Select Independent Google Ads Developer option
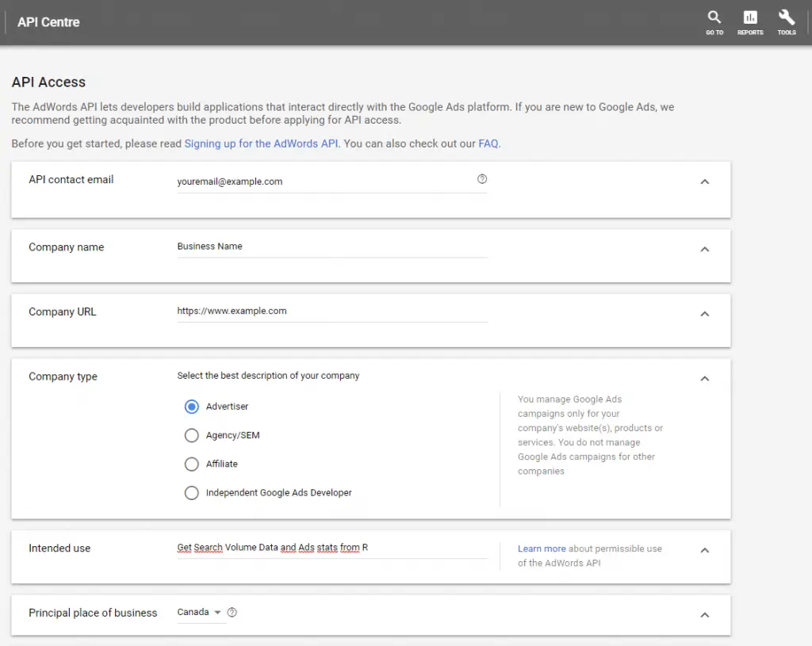Image resolution: width=812 pixels, height=646 pixels. coord(192,493)
